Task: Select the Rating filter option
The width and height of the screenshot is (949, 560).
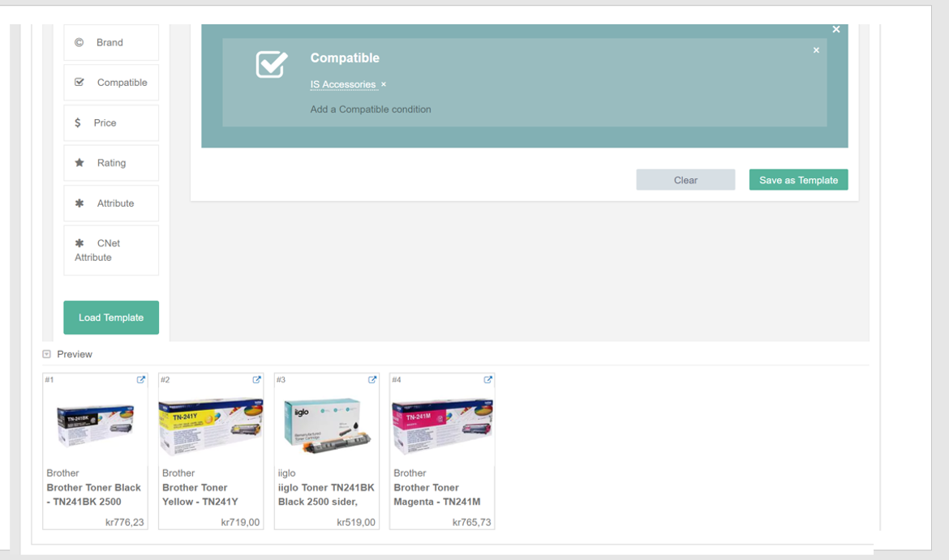Action: 111,163
